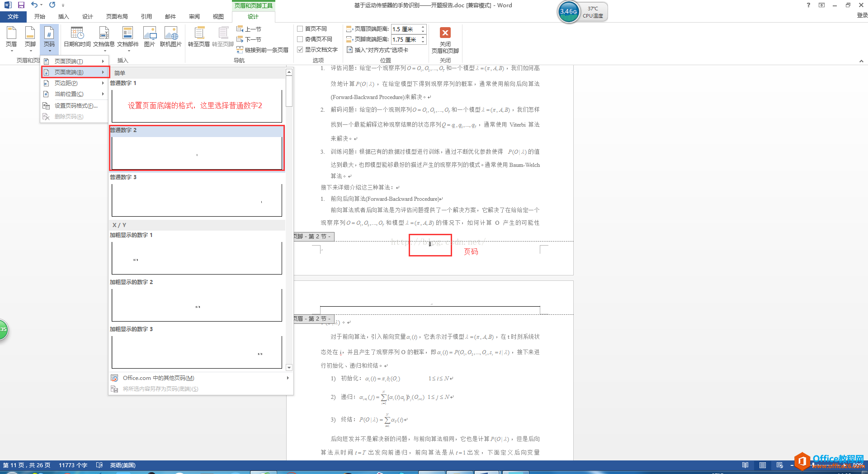Switch to Insert (插入) ribbon tab
The image size is (868, 474).
[64, 17]
